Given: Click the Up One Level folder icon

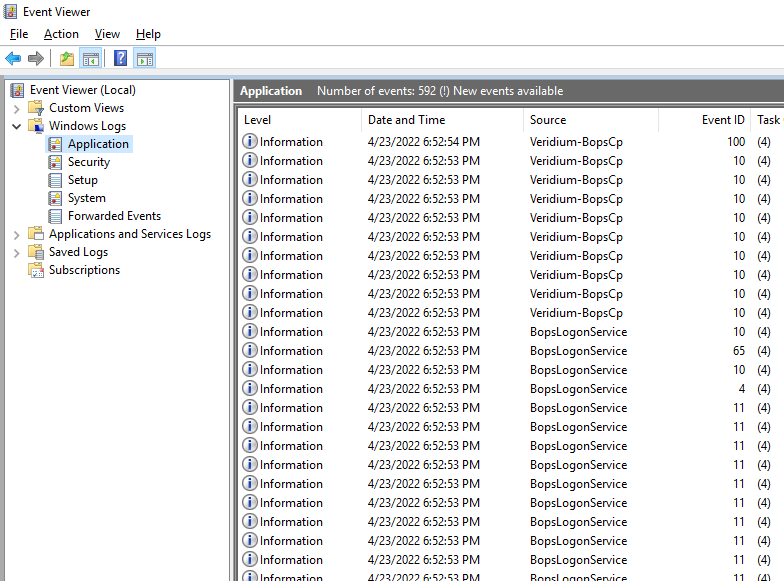Looking at the screenshot, I should pyautogui.click(x=66, y=58).
